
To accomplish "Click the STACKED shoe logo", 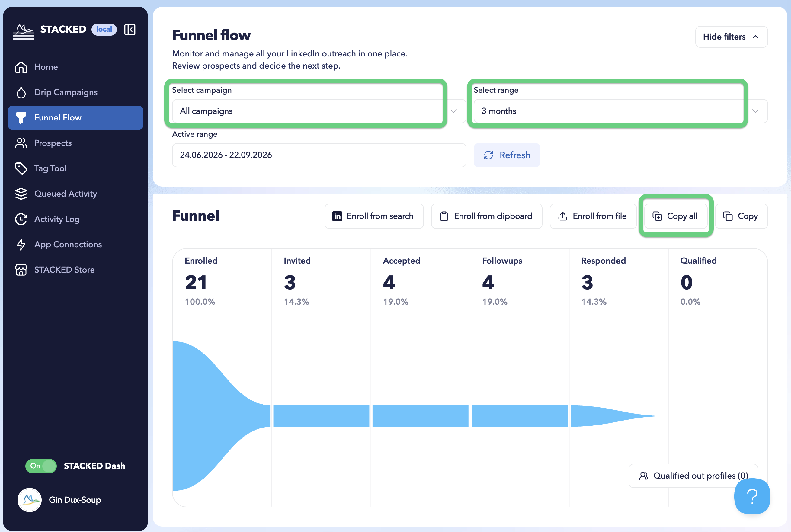I will [x=24, y=32].
